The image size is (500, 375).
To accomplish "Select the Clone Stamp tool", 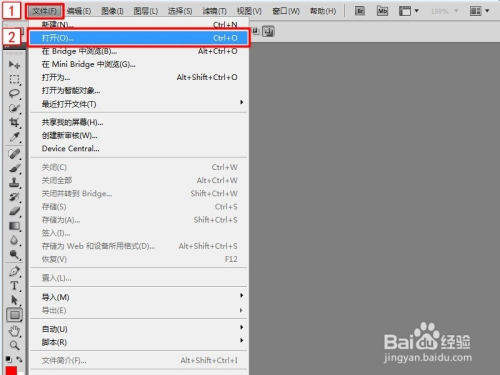I will pyautogui.click(x=14, y=183).
